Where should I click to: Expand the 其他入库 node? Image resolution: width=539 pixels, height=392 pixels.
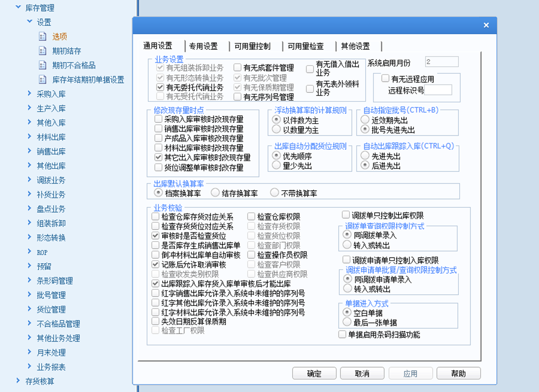[29, 122]
